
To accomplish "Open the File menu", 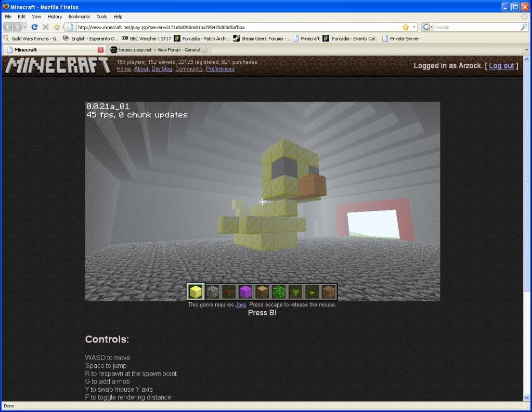I will click(x=8, y=17).
